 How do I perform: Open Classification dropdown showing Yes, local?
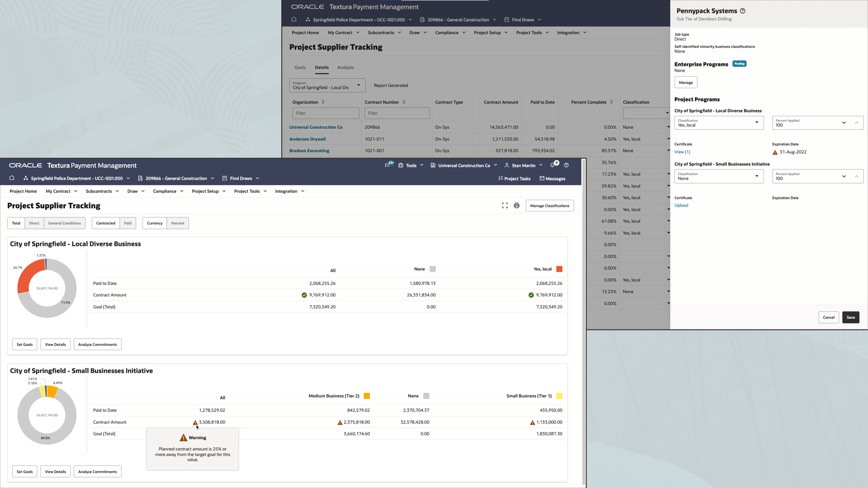click(x=719, y=123)
